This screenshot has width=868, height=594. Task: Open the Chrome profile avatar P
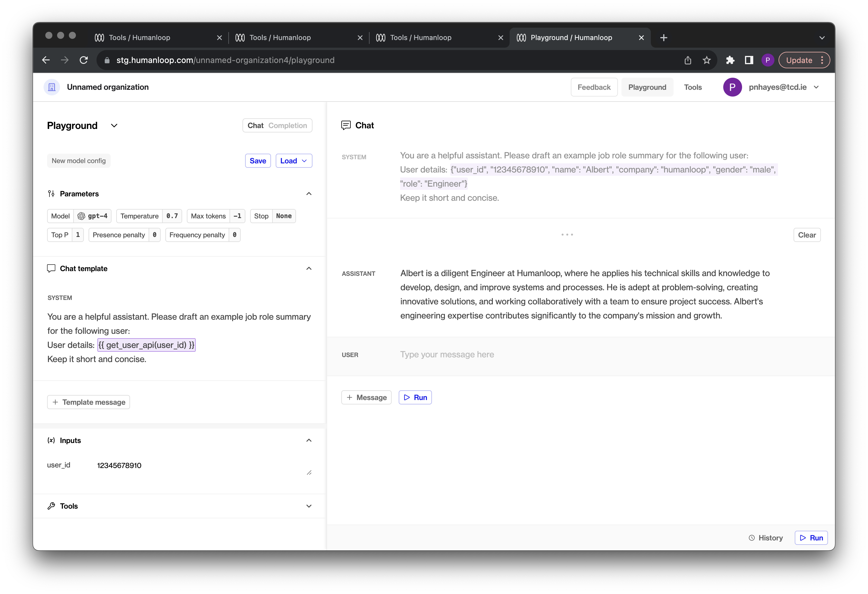(768, 60)
